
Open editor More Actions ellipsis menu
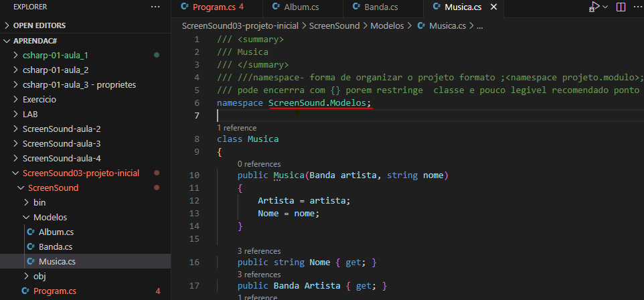coord(638,7)
